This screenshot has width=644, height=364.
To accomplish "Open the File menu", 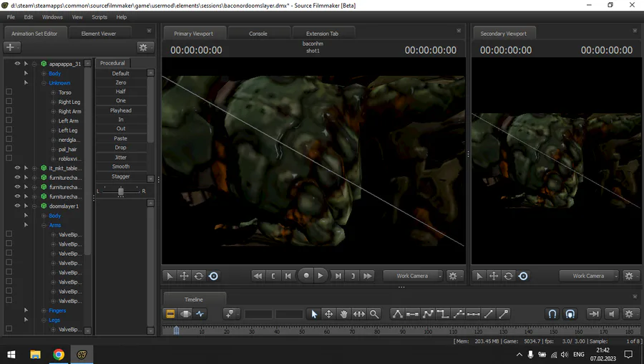I will [11, 17].
